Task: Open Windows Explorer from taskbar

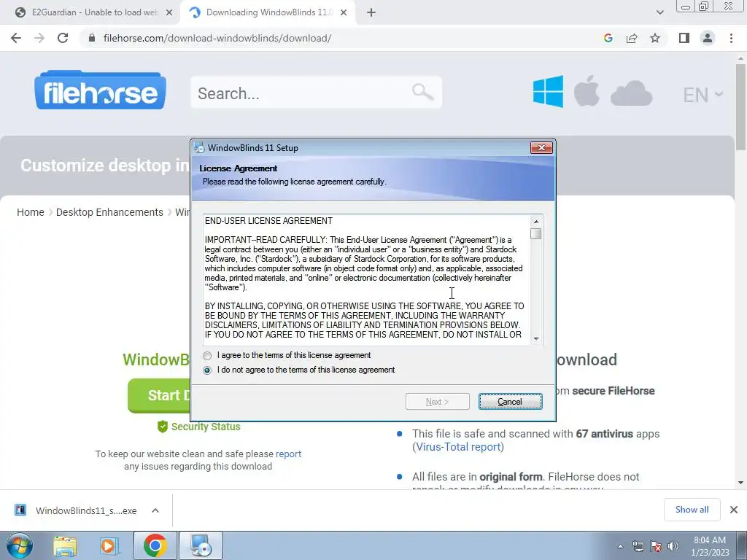Action: [x=65, y=545]
